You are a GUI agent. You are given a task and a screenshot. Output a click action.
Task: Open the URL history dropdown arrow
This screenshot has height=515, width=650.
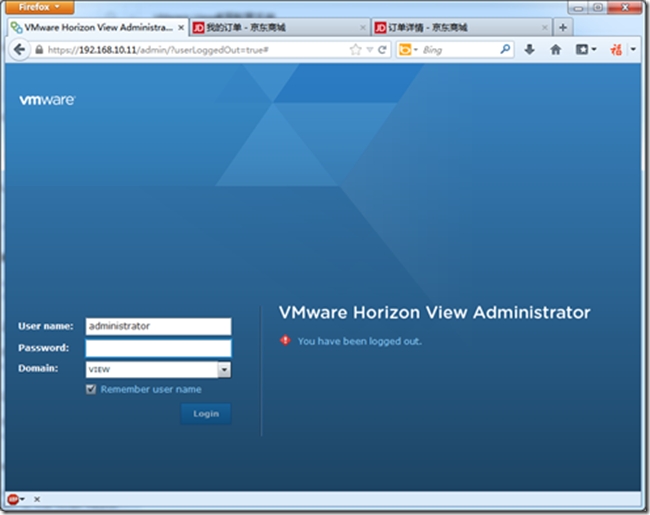pos(370,50)
